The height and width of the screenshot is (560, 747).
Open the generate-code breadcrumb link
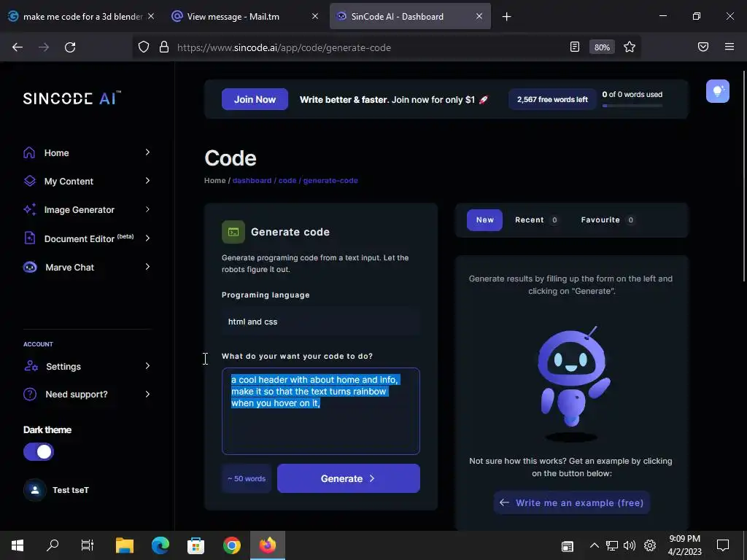[x=330, y=181]
